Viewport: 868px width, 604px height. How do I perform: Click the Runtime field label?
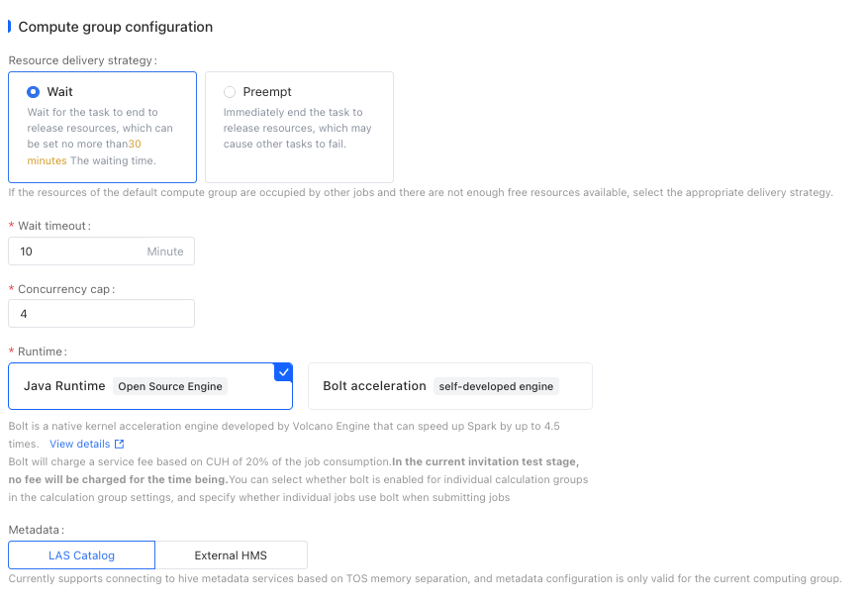coord(43,352)
